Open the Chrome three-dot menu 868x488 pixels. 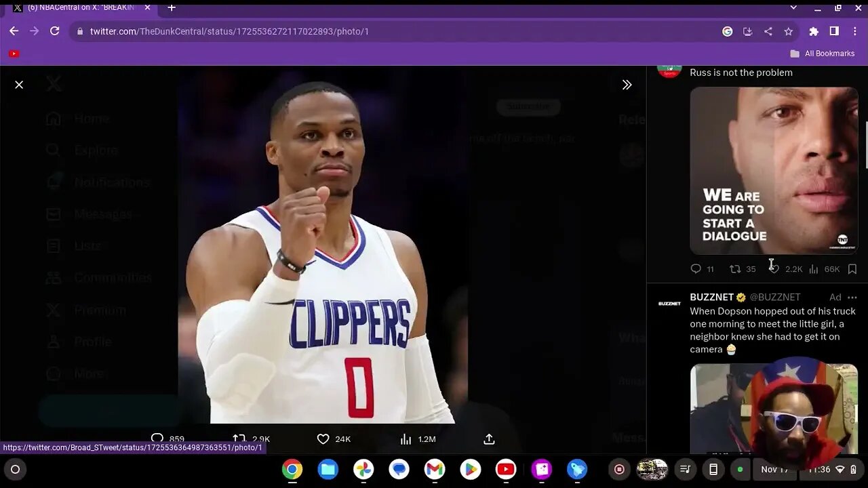(854, 31)
